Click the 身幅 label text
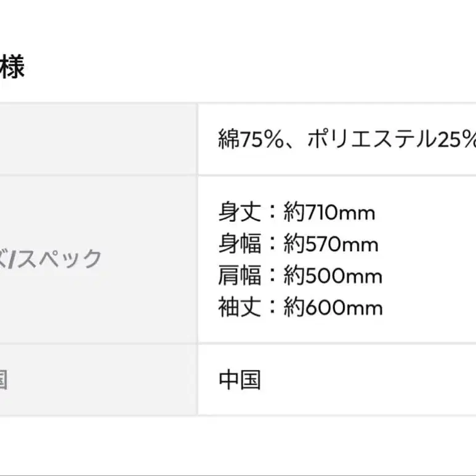This screenshot has width=476, height=476. [240, 244]
